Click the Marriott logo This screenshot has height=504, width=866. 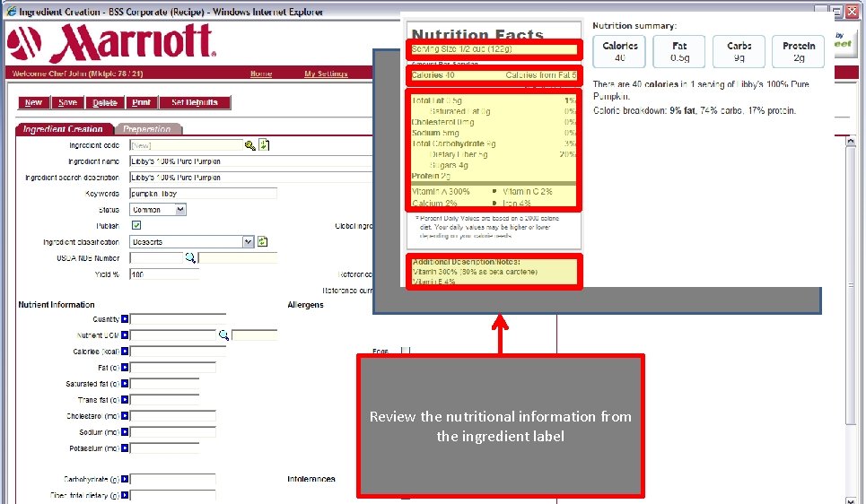coord(111,43)
